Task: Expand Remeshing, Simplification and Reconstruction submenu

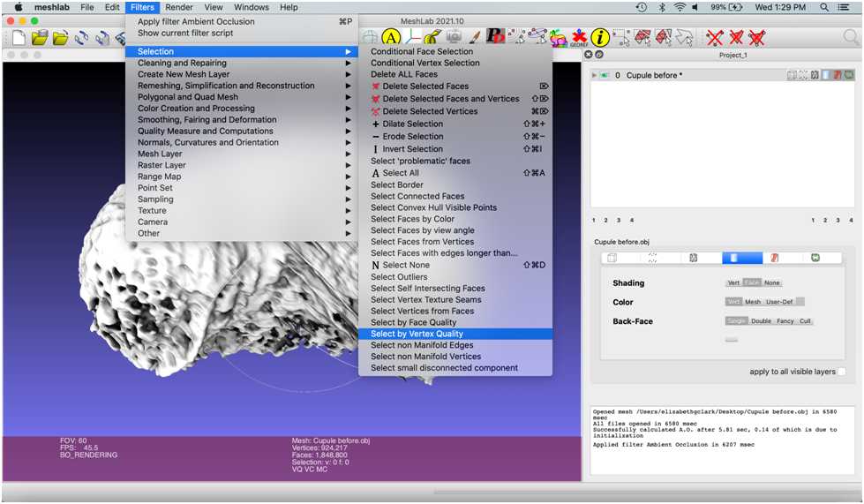Action: (x=241, y=86)
